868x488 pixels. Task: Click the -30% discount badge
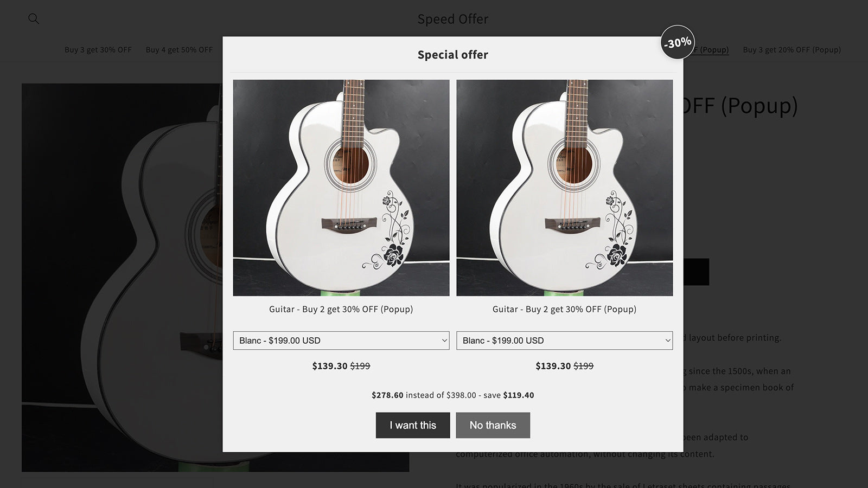678,42
